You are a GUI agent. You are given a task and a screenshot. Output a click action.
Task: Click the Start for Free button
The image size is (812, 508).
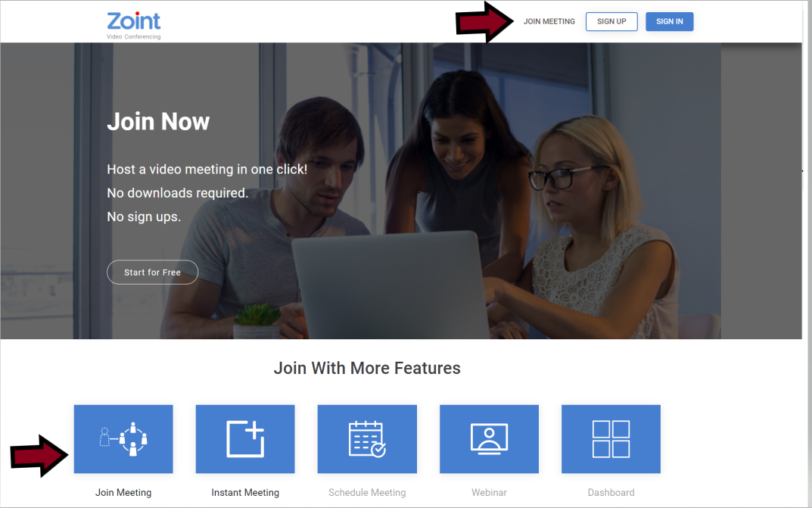point(152,273)
